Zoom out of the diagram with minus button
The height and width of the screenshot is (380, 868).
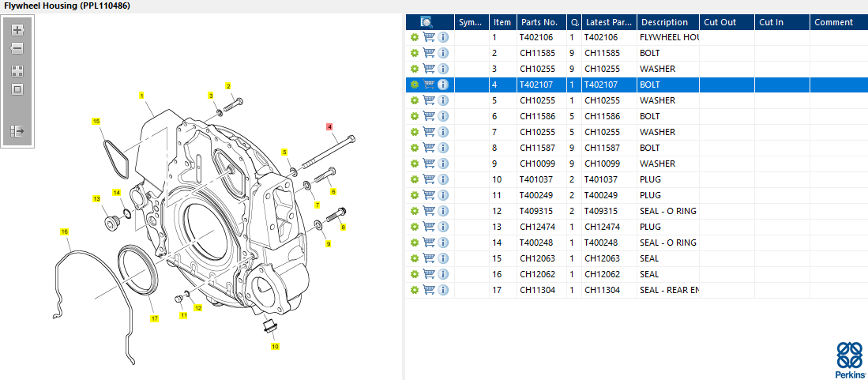pos(17,48)
